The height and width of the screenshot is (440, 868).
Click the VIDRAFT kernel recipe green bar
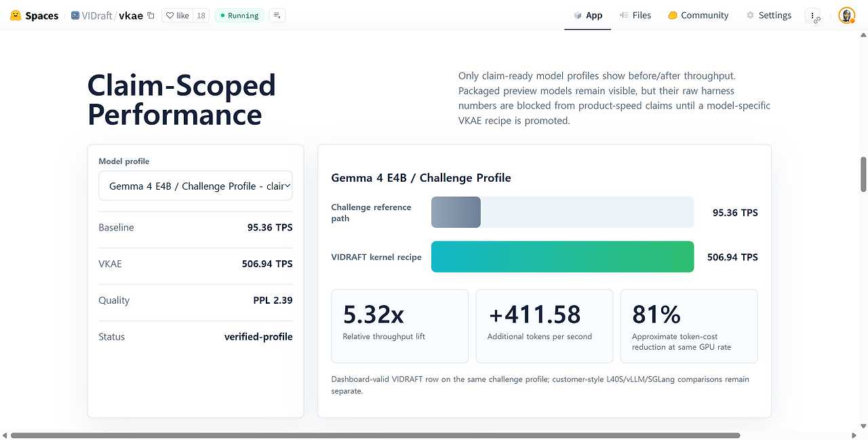[x=562, y=257]
